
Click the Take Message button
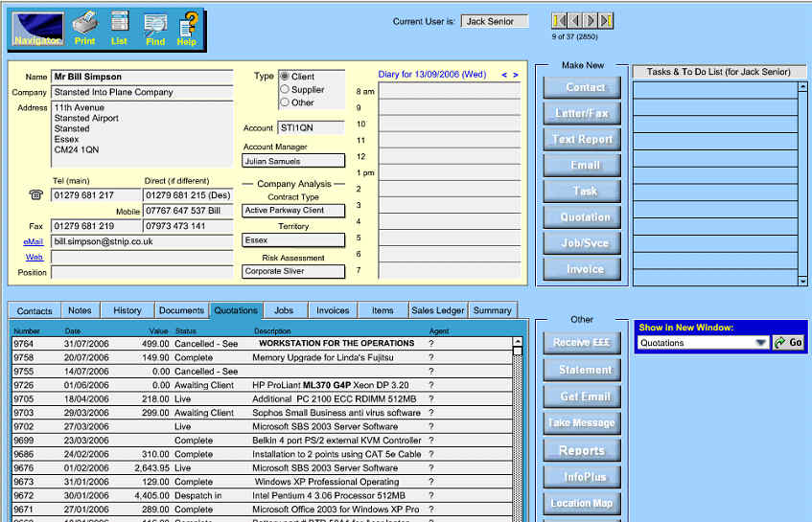tap(582, 423)
